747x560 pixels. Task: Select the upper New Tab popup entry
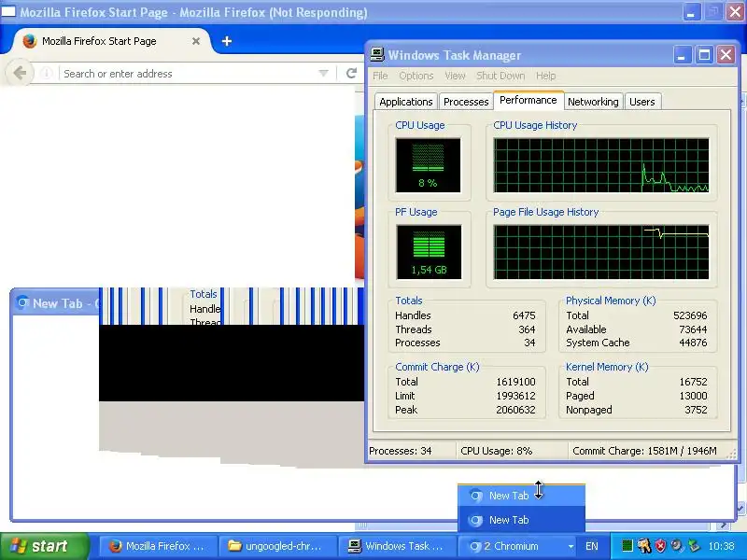pyautogui.click(x=521, y=496)
